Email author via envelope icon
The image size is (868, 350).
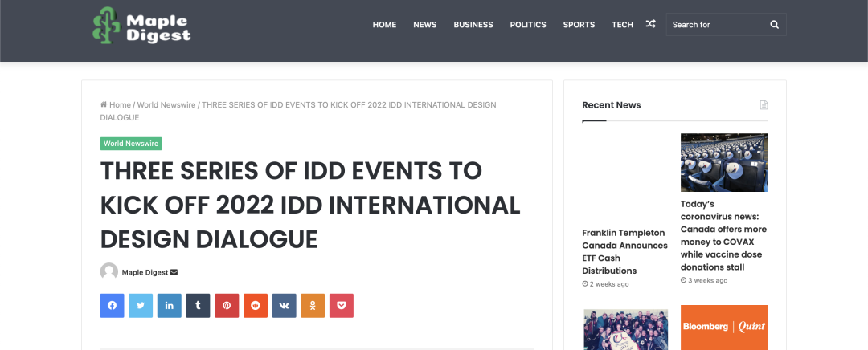[x=174, y=272]
